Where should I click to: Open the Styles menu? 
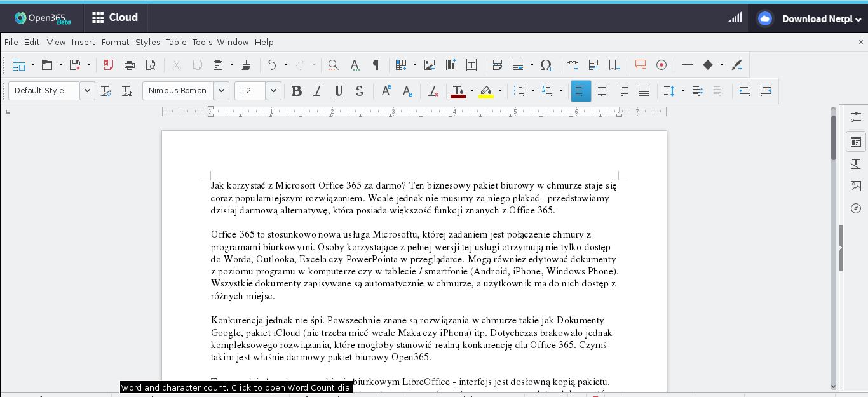[x=147, y=42]
